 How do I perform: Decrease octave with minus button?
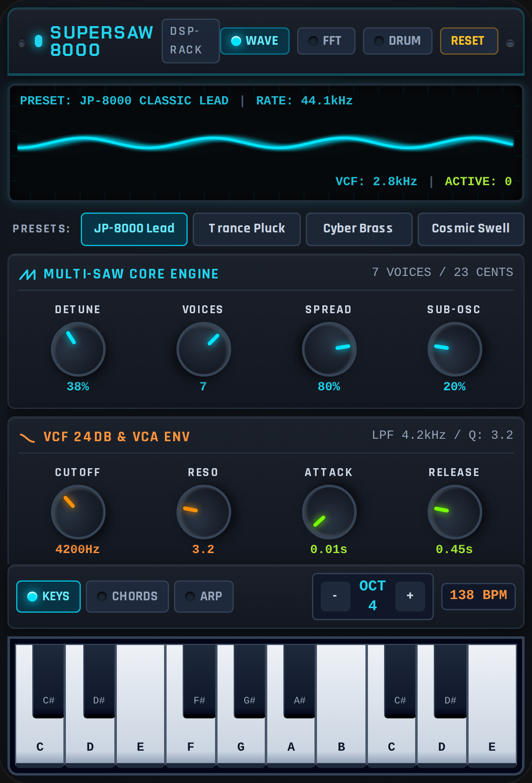pyautogui.click(x=335, y=597)
